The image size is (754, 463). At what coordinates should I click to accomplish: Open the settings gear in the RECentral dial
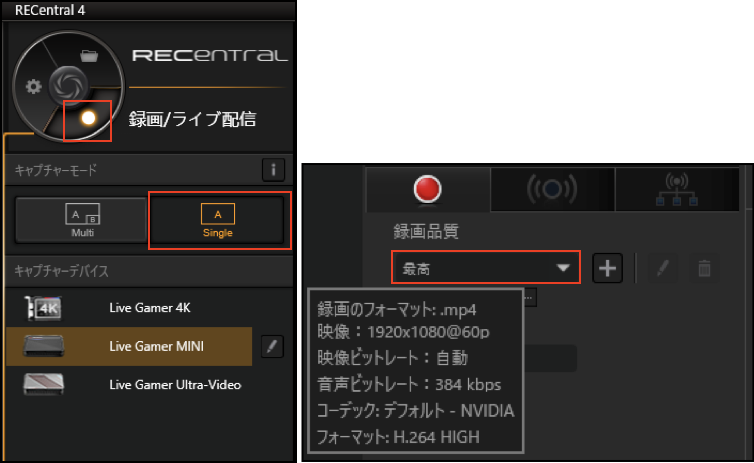click(x=33, y=87)
